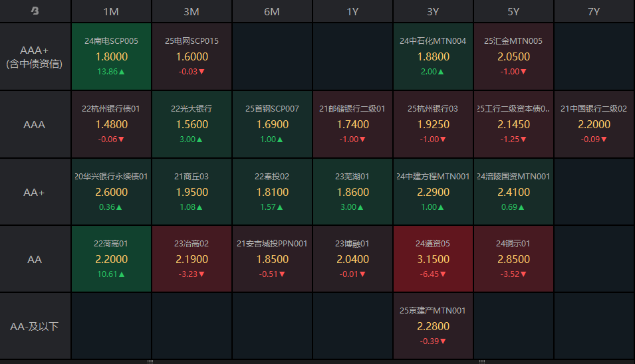The width and height of the screenshot is (635, 364).
Task: Click the 7Y column header
Action: click(594, 11)
